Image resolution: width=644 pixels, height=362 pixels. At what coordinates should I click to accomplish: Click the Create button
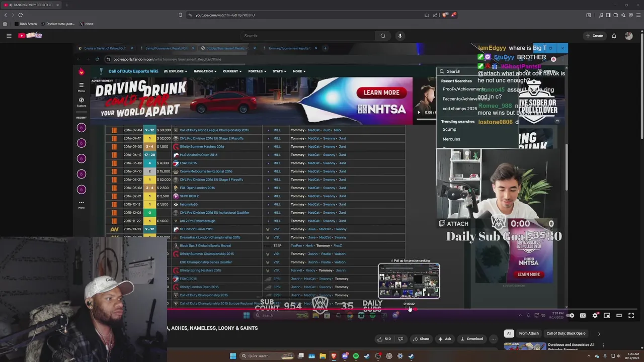pos(594,36)
